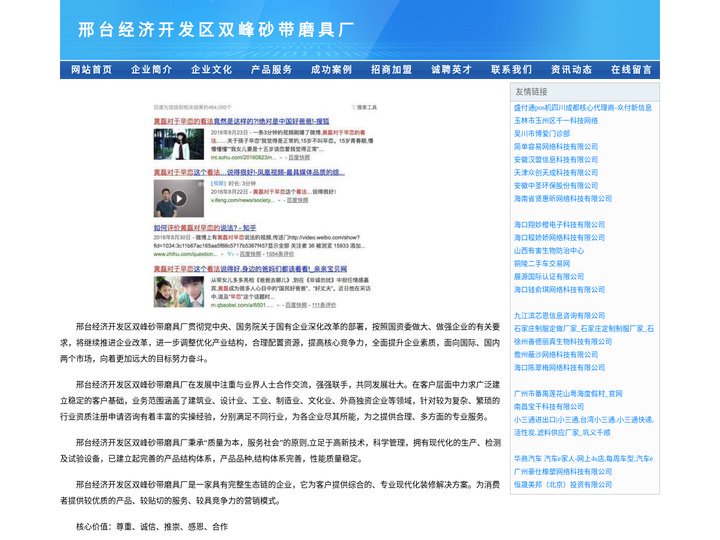
Task: Open 晨源国际认证有限公司 link
Action: [549, 277]
